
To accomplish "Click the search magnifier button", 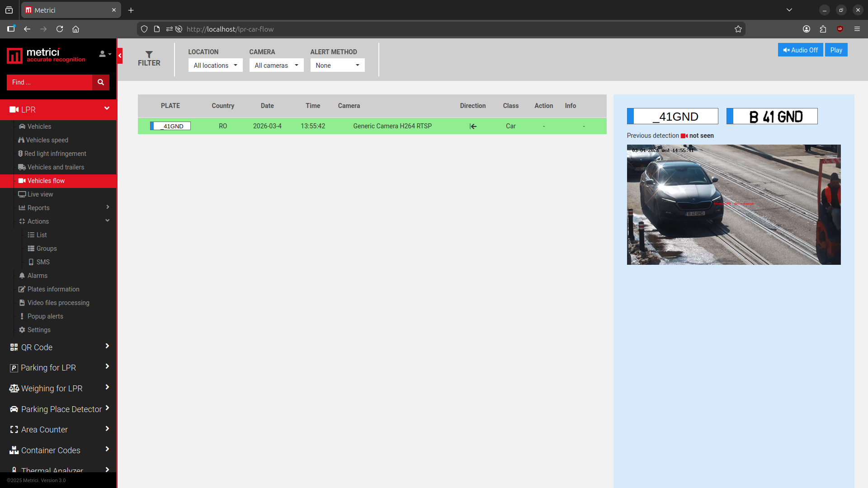I will pyautogui.click(x=101, y=82).
